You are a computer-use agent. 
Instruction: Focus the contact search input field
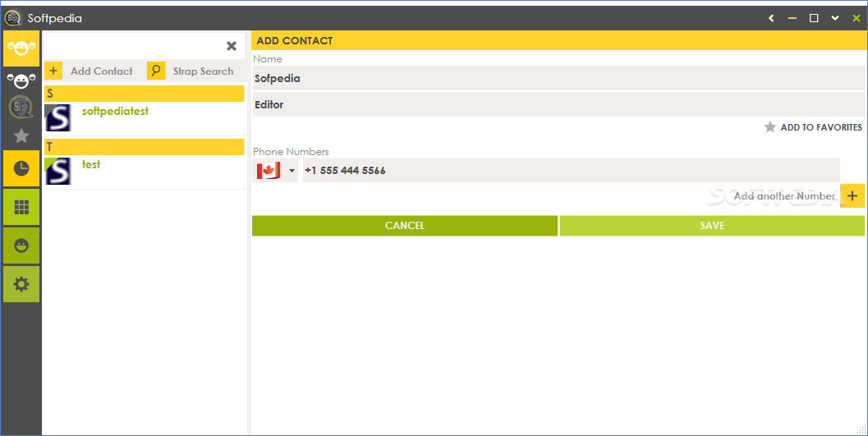coord(134,46)
